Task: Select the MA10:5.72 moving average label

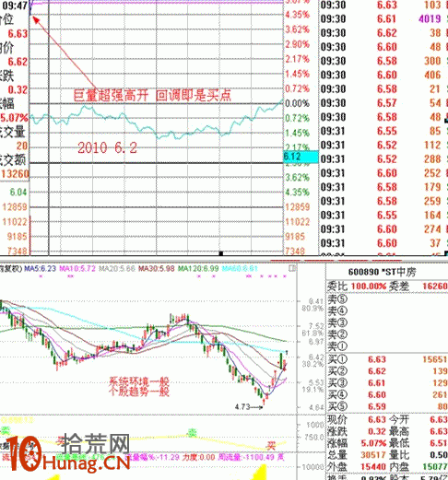Action: pyautogui.click(x=77, y=269)
